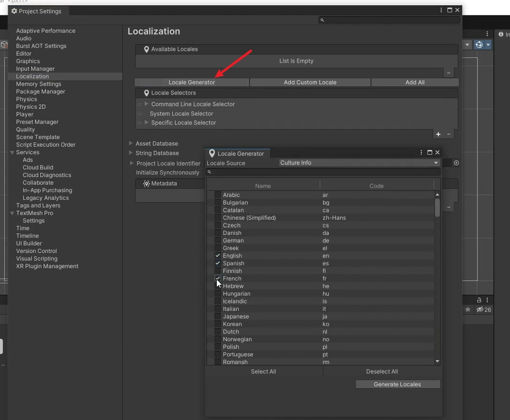Open dropdown arrow next to globe icon
Image resolution: width=510 pixels, height=420 pixels.
488,45
